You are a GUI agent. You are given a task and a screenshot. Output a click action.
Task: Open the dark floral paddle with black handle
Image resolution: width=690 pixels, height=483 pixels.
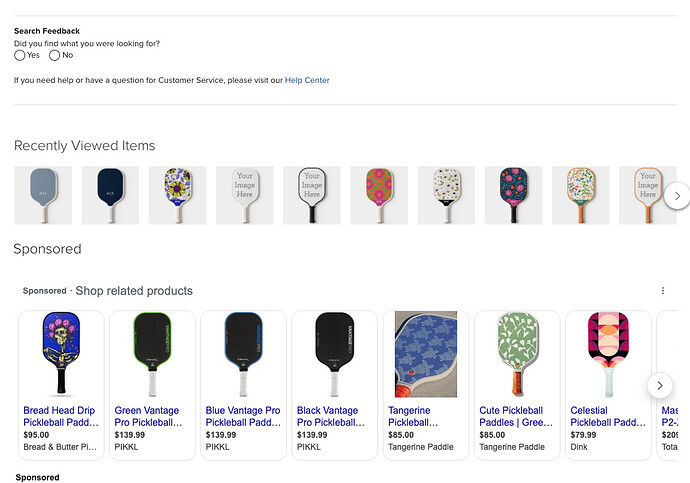514,195
